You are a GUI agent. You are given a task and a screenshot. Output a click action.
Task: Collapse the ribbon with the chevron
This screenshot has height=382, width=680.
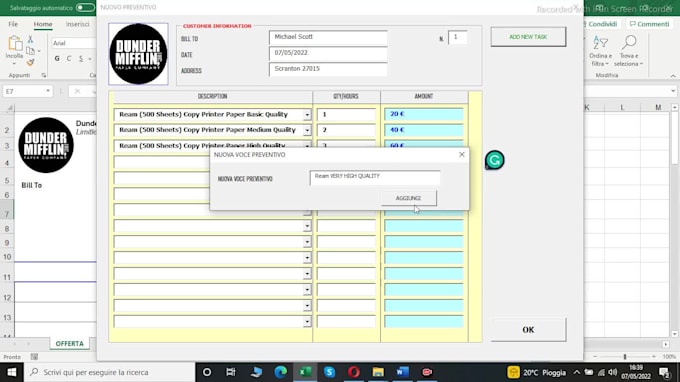(673, 76)
